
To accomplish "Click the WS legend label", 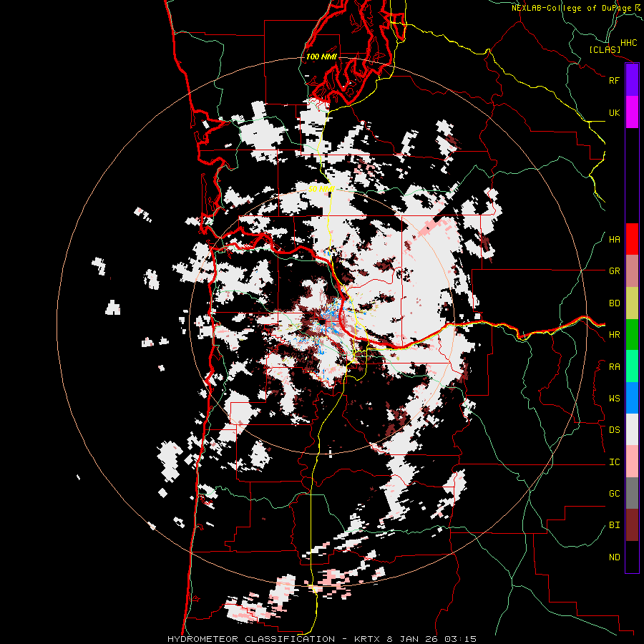I will (614, 399).
